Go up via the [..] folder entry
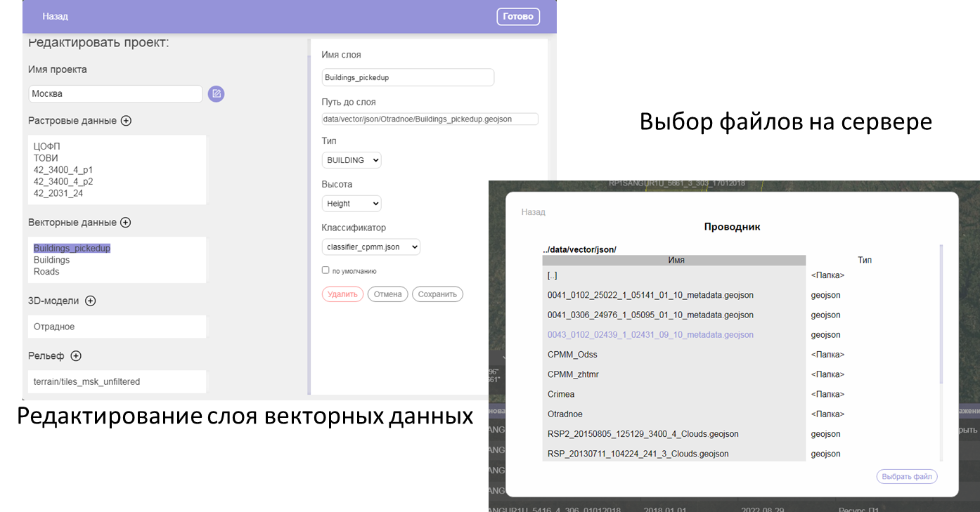980x512 pixels. pos(553,276)
